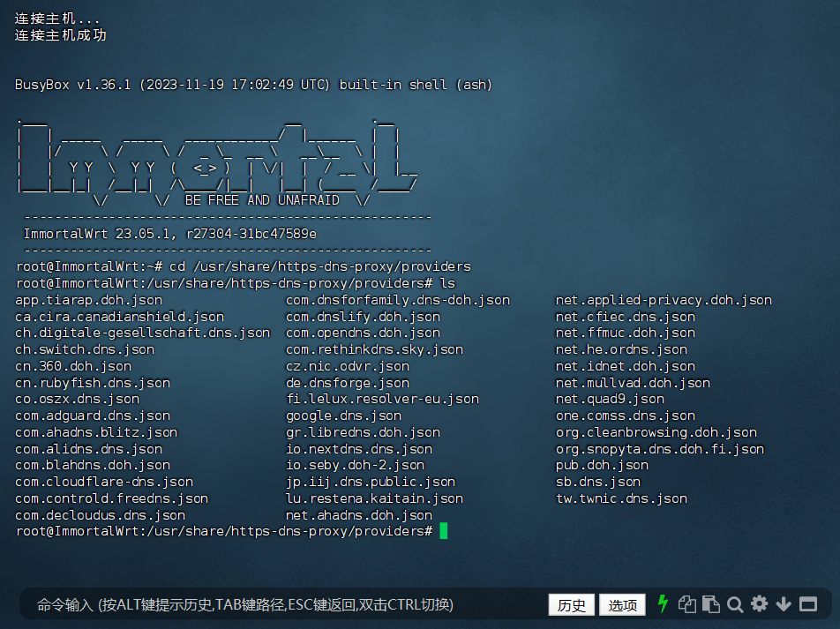This screenshot has height=629, width=840.
Task: Click the BusyBox v1.36.1 banner line
Action: [x=253, y=85]
